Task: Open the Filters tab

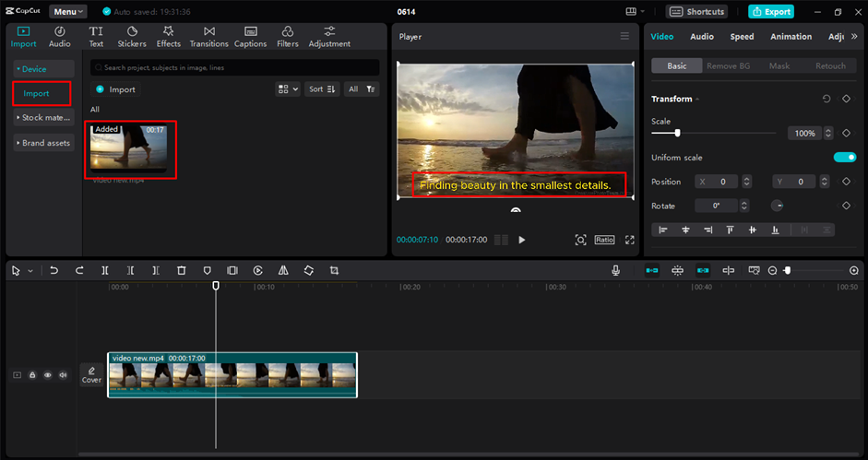Action: pos(287,37)
